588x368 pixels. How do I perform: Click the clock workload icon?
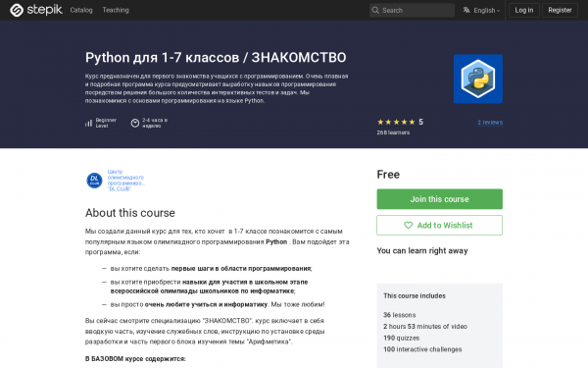coord(135,123)
